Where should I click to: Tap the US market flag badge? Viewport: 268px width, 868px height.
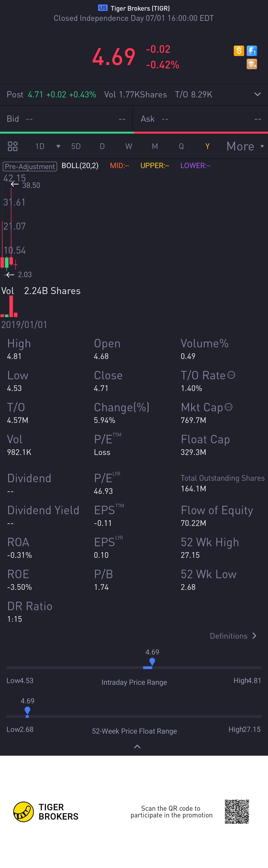(103, 8)
